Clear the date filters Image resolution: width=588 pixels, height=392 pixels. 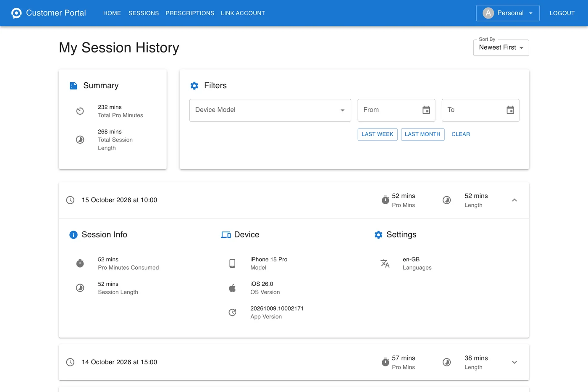(x=461, y=134)
